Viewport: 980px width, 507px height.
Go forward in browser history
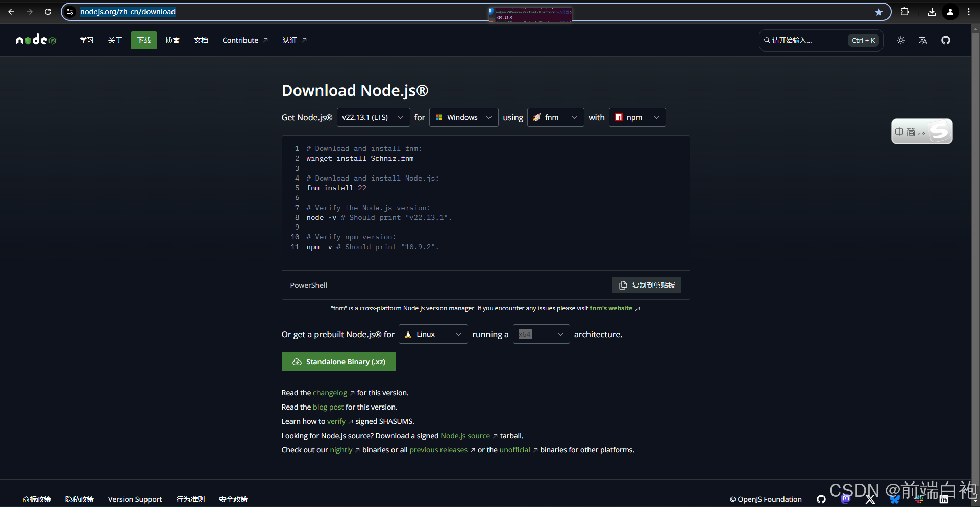30,12
